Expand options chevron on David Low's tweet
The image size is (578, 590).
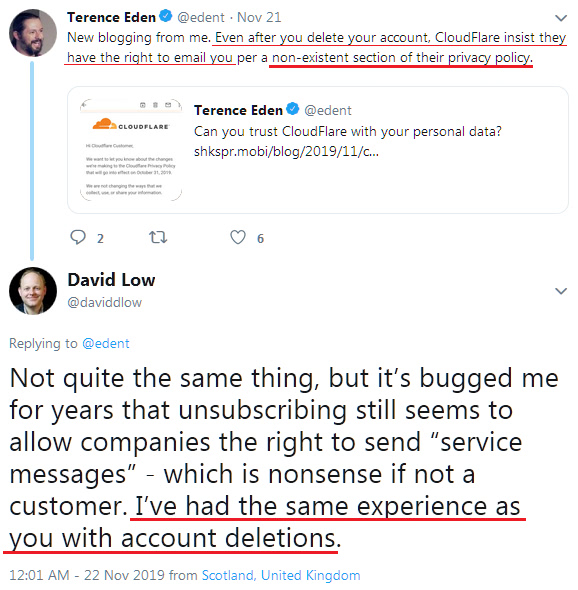tap(561, 291)
